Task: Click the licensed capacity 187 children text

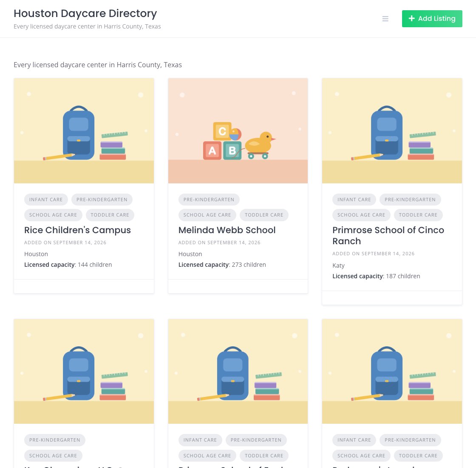Action: pos(377,276)
